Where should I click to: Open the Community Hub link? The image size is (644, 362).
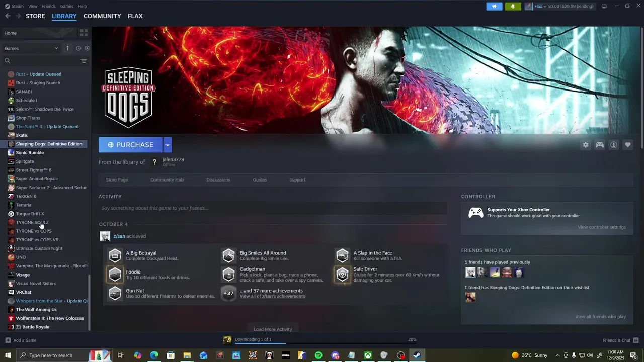[x=167, y=180]
